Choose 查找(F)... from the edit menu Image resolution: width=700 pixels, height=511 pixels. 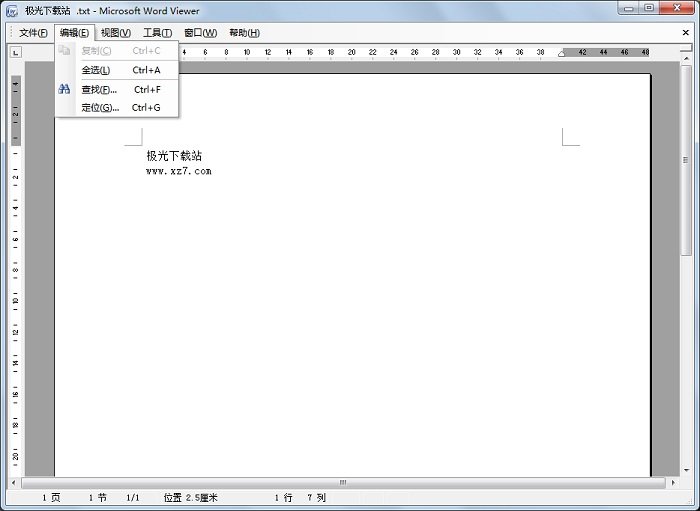tap(117, 89)
